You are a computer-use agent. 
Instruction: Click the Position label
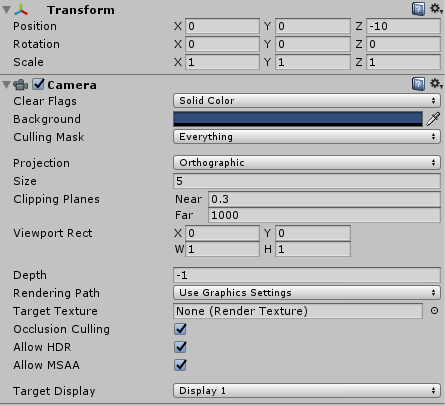pyautogui.click(x=35, y=26)
